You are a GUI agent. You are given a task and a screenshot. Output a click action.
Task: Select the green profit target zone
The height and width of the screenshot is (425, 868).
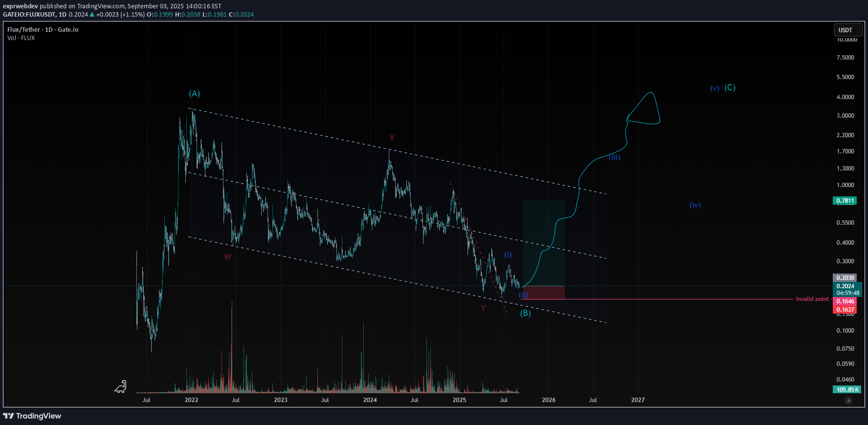[x=544, y=243]
